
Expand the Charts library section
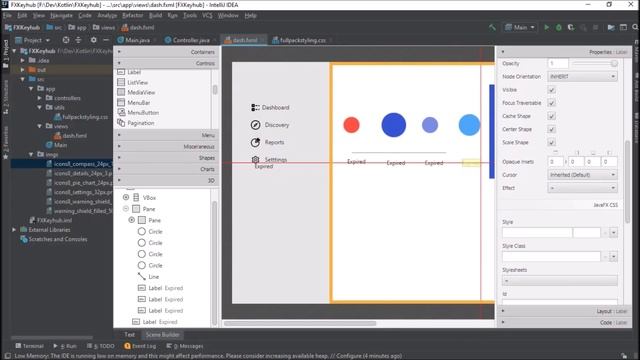[166, 169]
